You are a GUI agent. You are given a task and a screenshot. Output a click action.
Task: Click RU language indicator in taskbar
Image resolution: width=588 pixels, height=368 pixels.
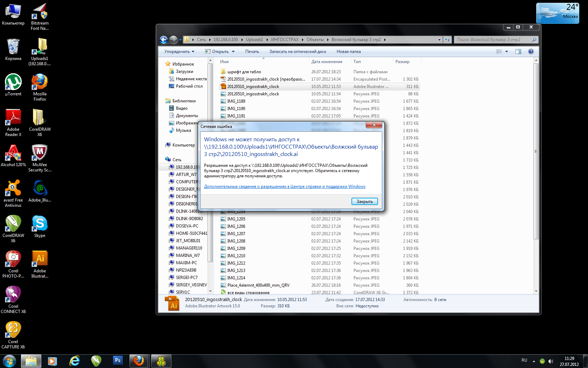(524, 360)
